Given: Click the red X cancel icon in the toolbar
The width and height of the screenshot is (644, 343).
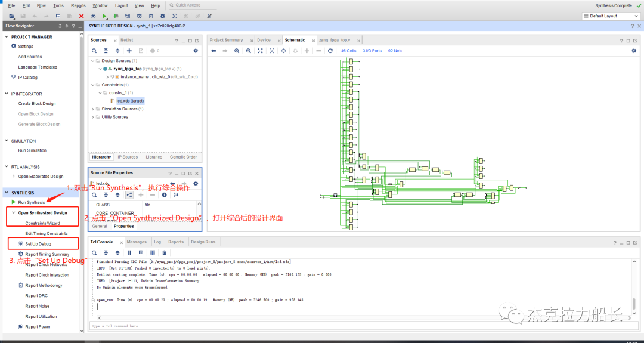Looking at the screenshot, I should 81,16.
